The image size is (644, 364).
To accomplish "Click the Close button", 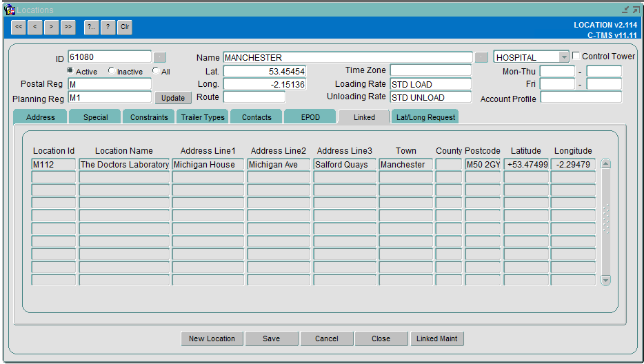I will point(381,338).
